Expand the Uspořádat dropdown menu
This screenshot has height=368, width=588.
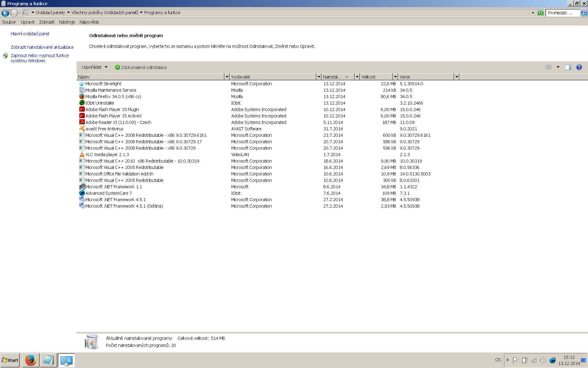pyautogui.click(x=94, y=67)
